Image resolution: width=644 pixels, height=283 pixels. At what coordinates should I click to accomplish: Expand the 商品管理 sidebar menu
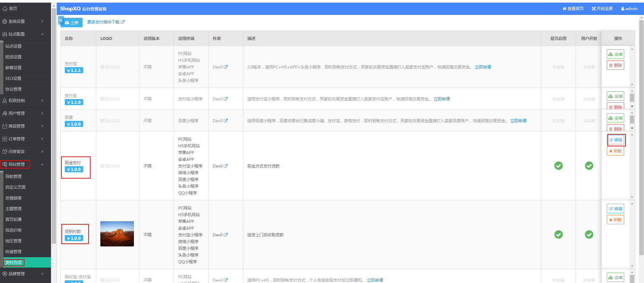coord(25,126)
